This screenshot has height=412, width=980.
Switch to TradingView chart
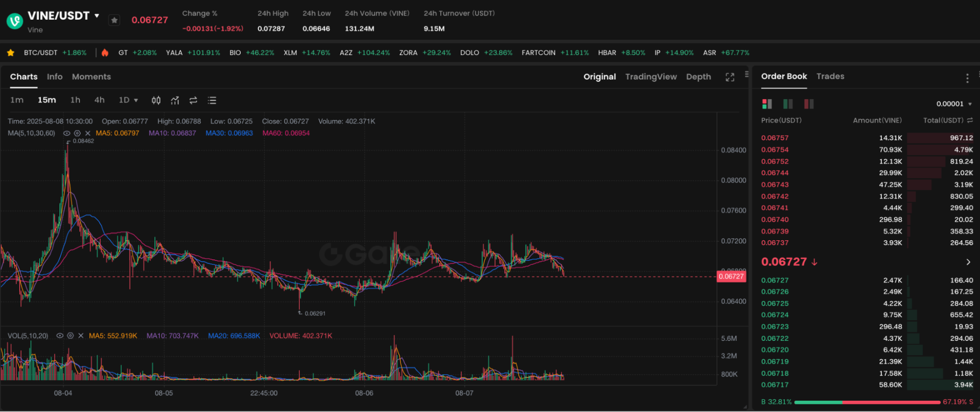point(651,77)
